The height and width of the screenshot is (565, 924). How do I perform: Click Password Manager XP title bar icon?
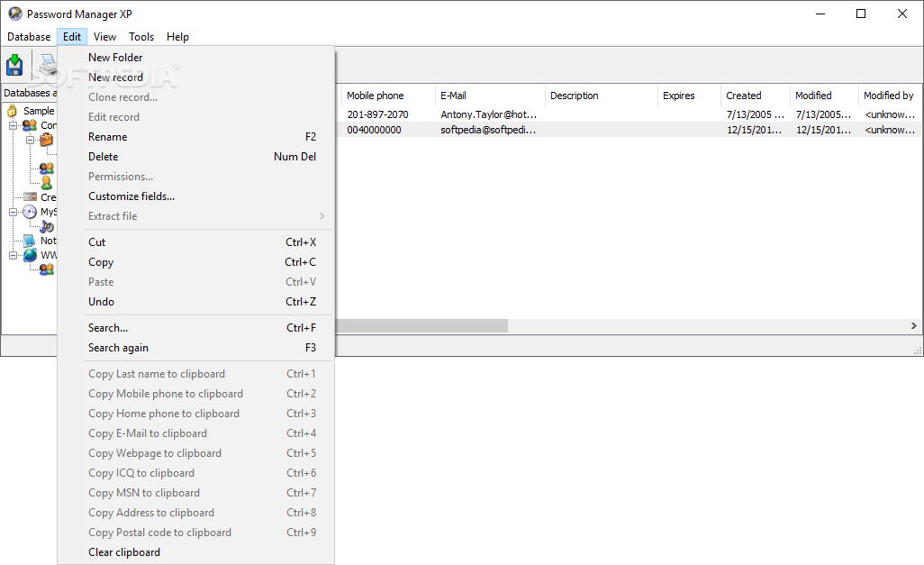(x=14, y=14)
